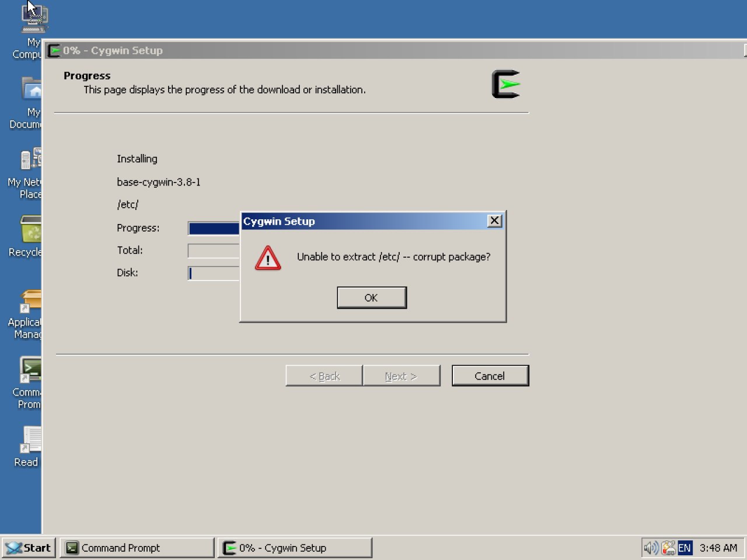Click the disabled Next button

tap(402, 376)
